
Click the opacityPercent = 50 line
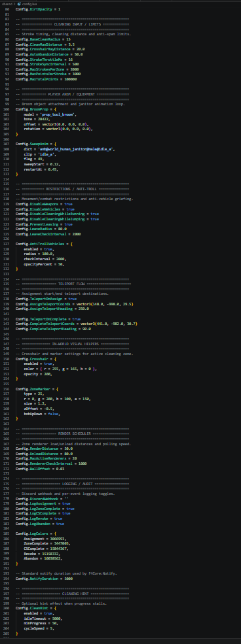coord(44,263)
